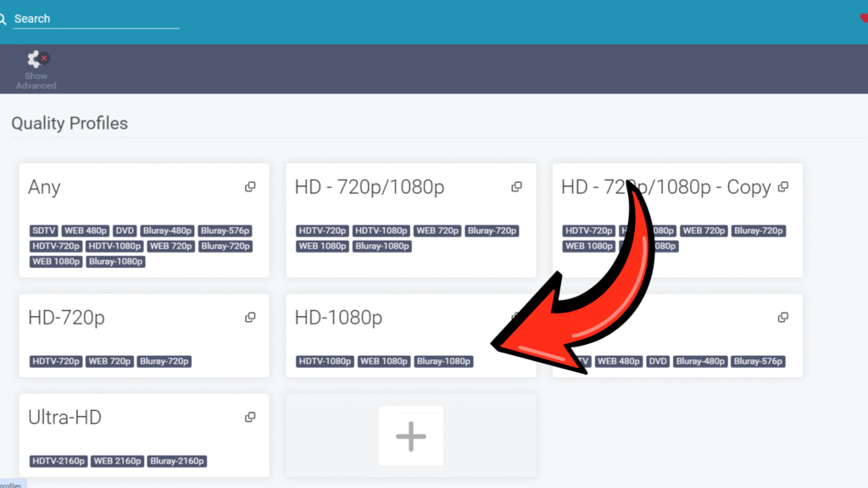This screenshot has width=868, height=488.
Task: Click WEB 720p tag in HD-720p card
Action: click(109, 362)
